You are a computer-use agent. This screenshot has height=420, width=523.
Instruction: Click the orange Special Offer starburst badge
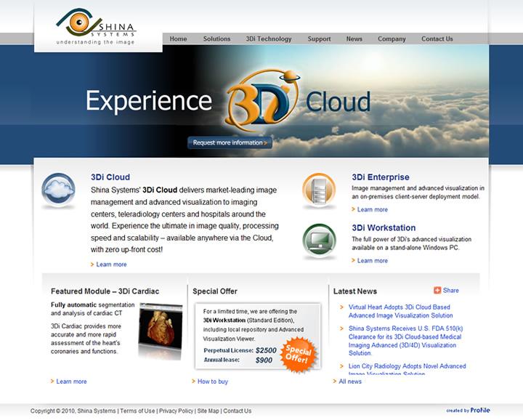click(297, 354)
